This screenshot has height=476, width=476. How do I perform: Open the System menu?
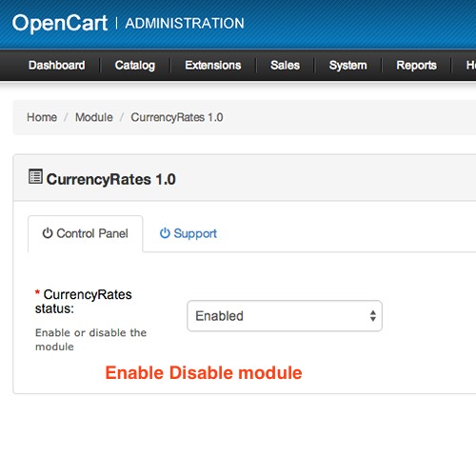pyautogui.click(x=347, y=66)
